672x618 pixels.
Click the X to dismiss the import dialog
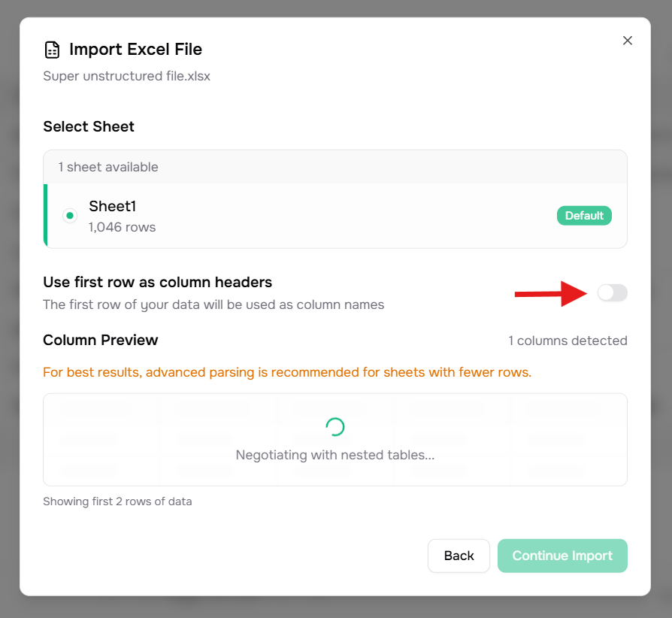click(x=628, y=41)
